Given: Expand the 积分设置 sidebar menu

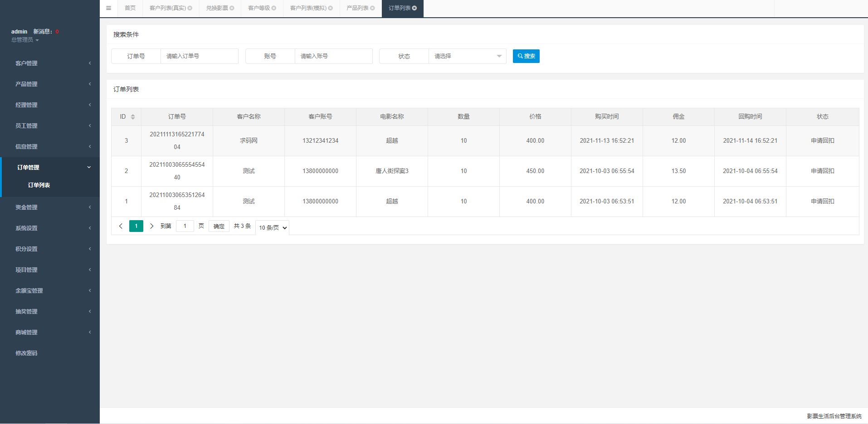Looking at the screenshot, I should [50, 249].
